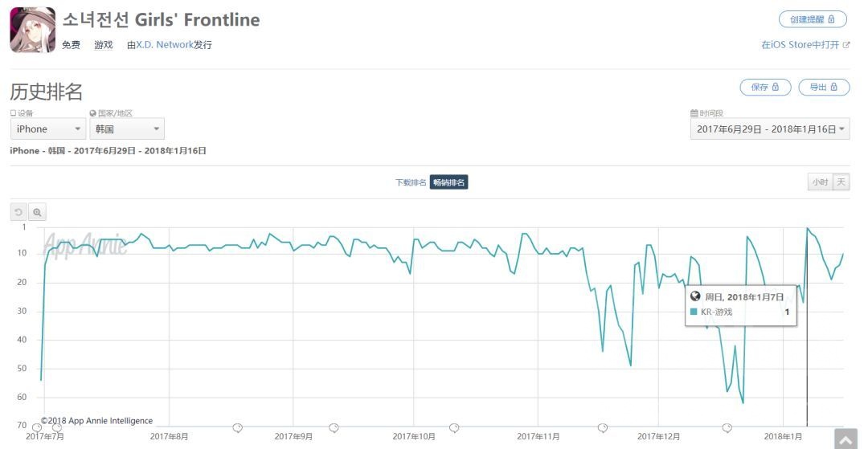Click the chart reset zoom undo icon
The image size is (868, 449).
18,212
